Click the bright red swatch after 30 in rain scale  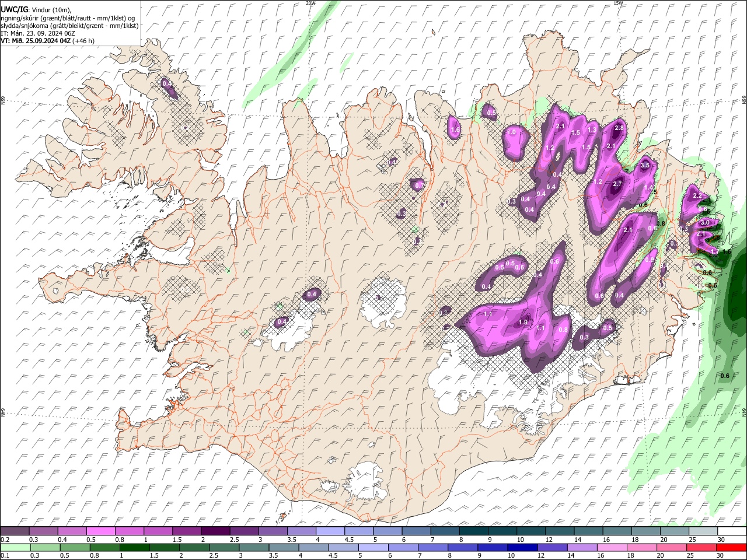(731, 547)
